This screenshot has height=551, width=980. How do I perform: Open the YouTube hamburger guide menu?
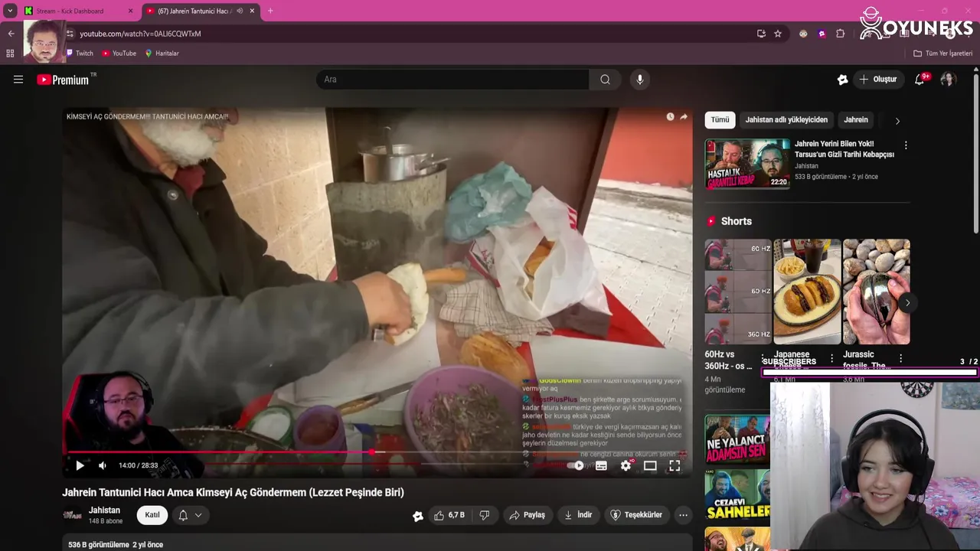[18, 80]
